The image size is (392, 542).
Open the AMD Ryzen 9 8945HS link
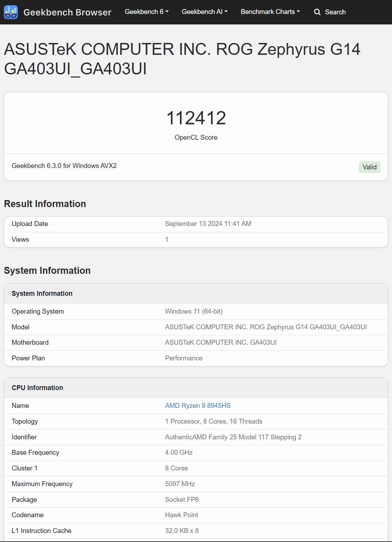click(x=198, y=406)
